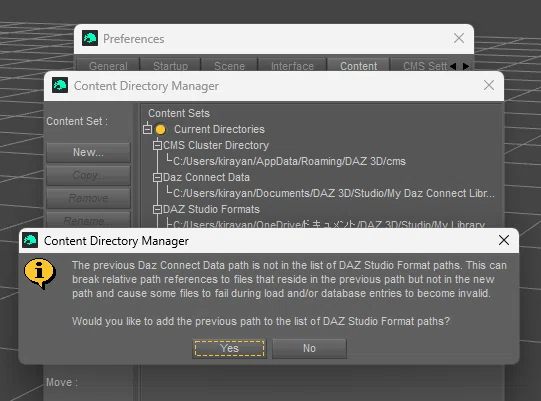Switch to the Scene tab

(229, 65)
